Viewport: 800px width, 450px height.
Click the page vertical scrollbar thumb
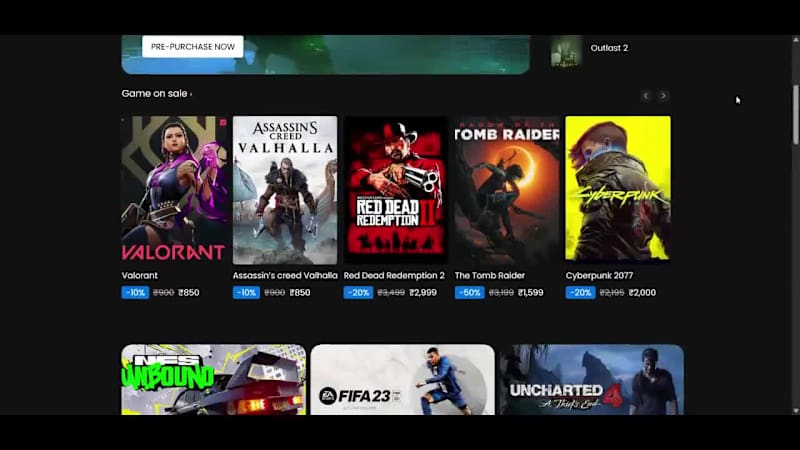point(796,114)
